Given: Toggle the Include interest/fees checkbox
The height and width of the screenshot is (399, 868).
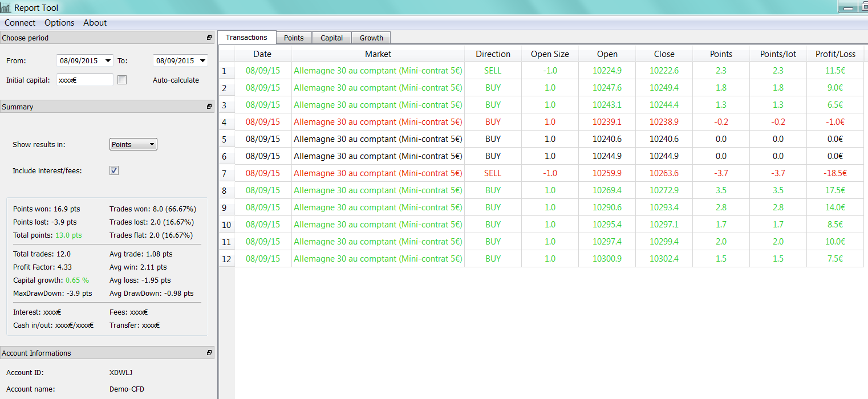Looking at the screenshot, I should pos(114,170).
